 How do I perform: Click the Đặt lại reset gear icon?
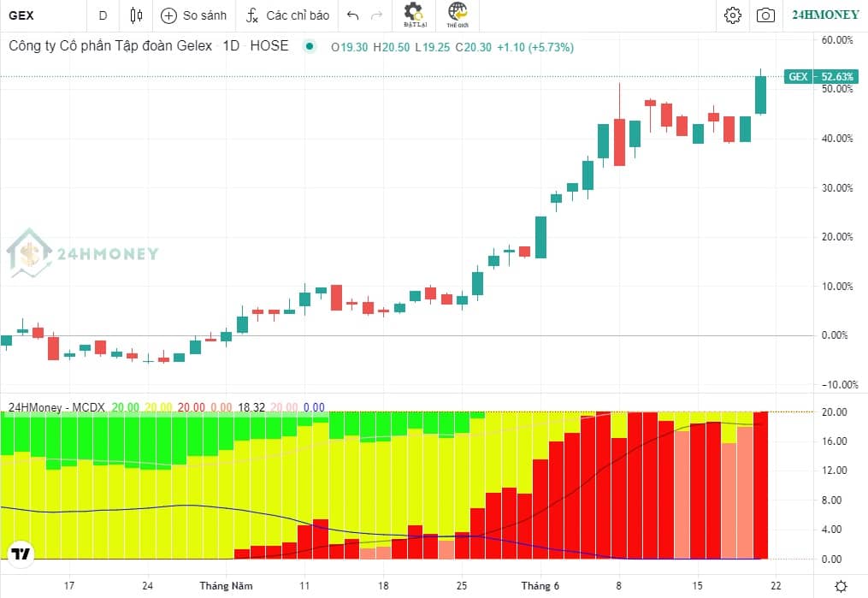tap(414, 15)
